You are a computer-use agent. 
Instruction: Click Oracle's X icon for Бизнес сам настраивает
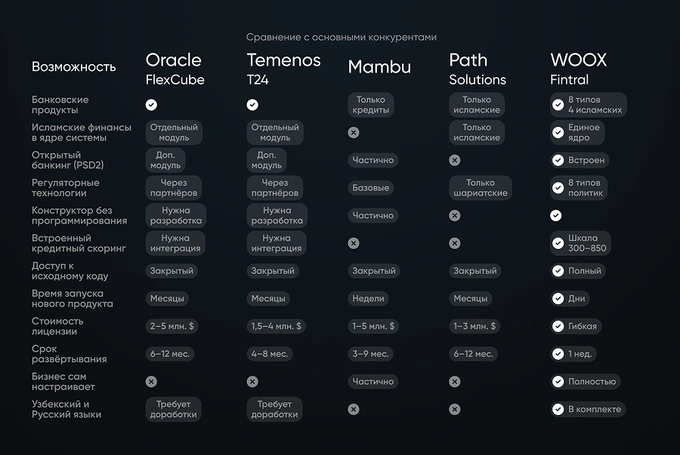pyautogui.click(x=151, y=381)
